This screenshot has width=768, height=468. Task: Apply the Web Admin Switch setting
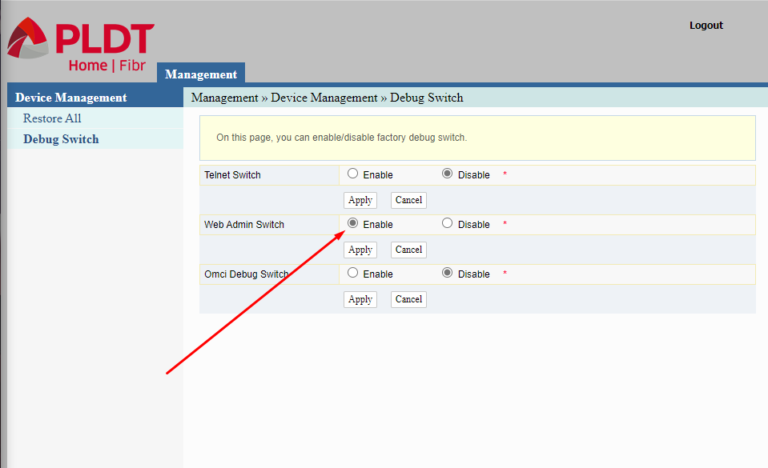[360, 249]
